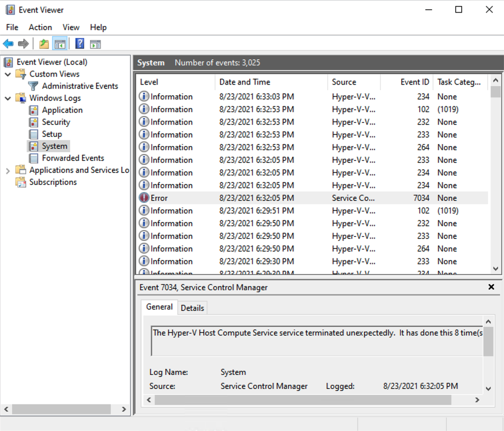Switch to the General tab
Image resolution: width=504 pixels, height=431 pixels.
point(159,307)
